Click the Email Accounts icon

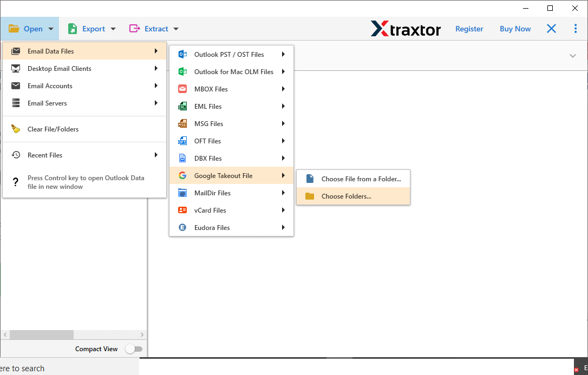[x=16, y=85]
